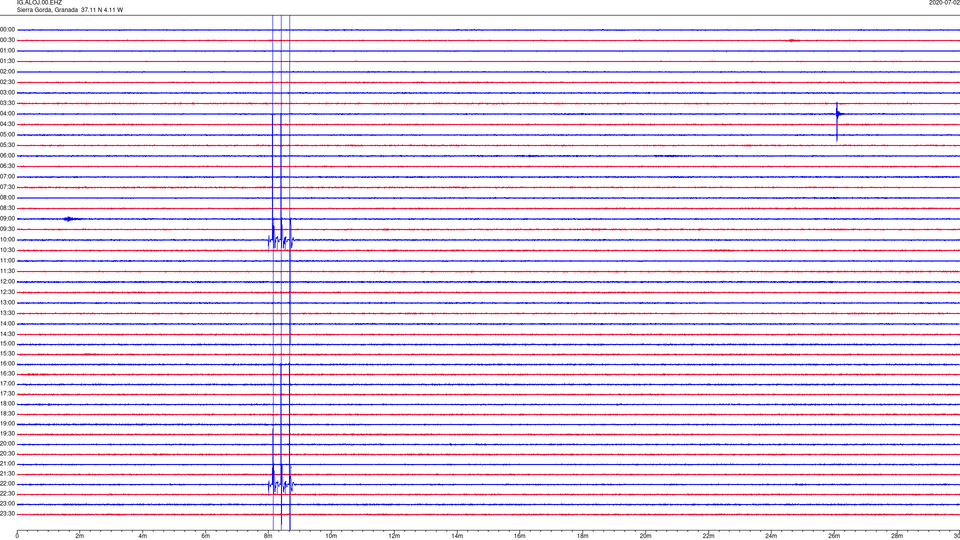Select the 21:00 trace time label

8,463
